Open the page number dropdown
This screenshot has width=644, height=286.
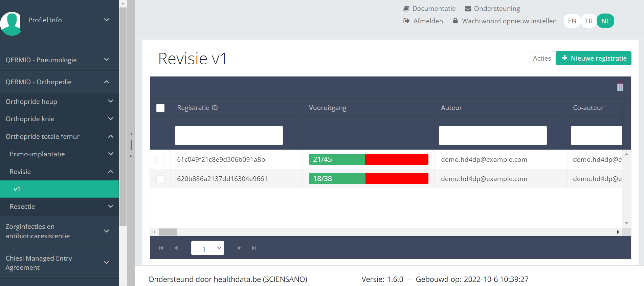coord(207,248)
